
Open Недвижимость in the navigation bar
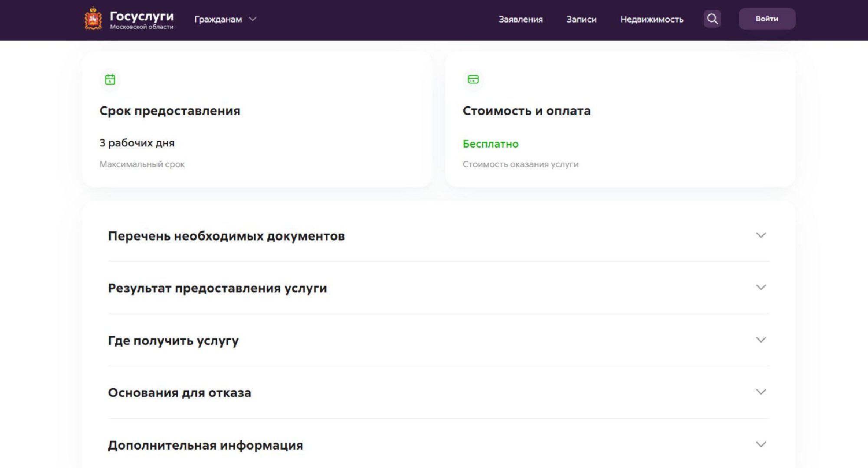[652, 19]
